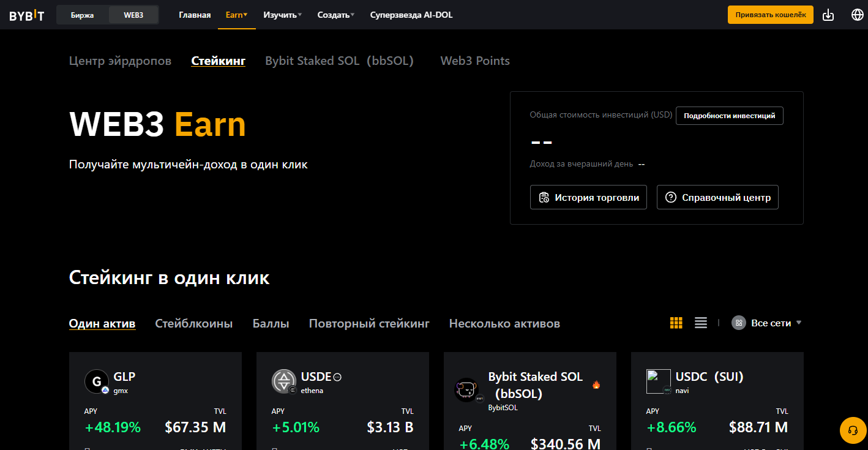Viewport: 868px width, 450px height.
Task: Click the bbSOL TVL $340.56 M
Action: point(566,444)
